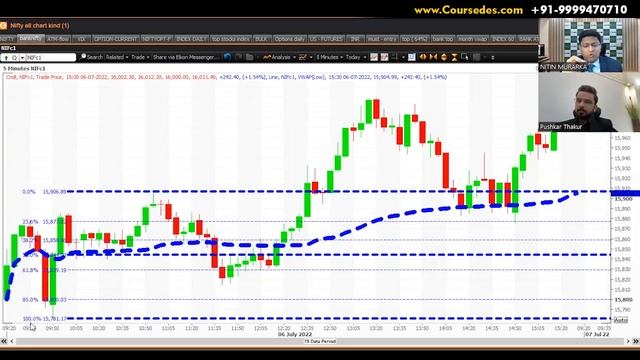Viewport: 640px width, 360px height.
Task: Open the chart type dropdown arrow
Action: (x=311, y=58)
